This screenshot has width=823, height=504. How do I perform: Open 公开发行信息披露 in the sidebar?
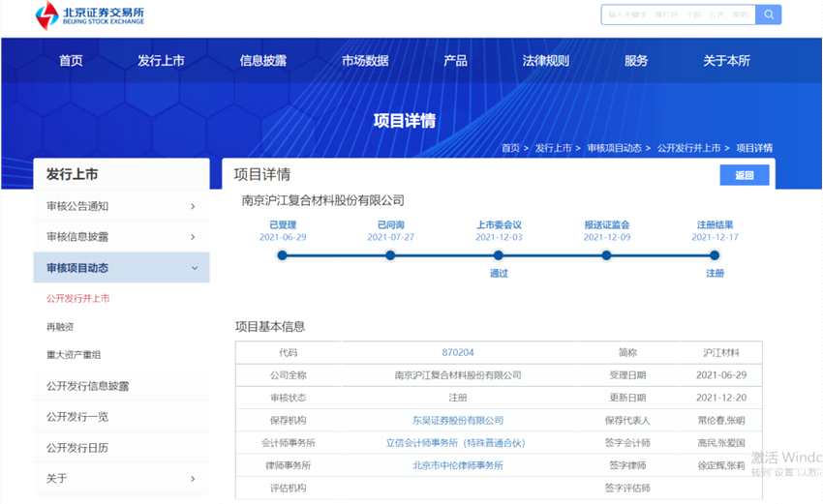88,386
